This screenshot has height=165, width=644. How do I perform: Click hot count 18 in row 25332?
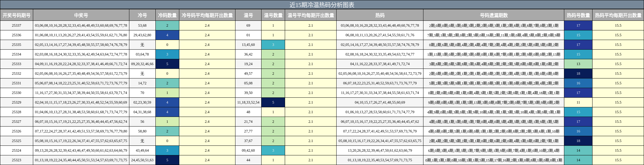578,74
